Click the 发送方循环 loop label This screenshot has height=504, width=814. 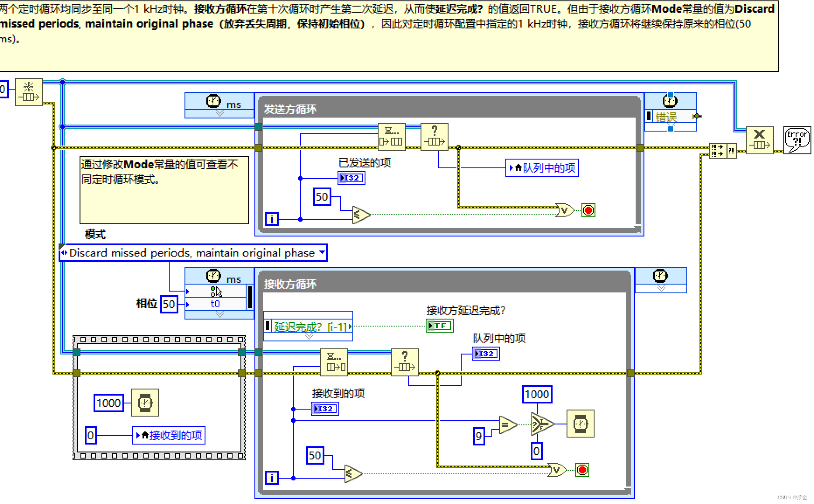point(290,109)
